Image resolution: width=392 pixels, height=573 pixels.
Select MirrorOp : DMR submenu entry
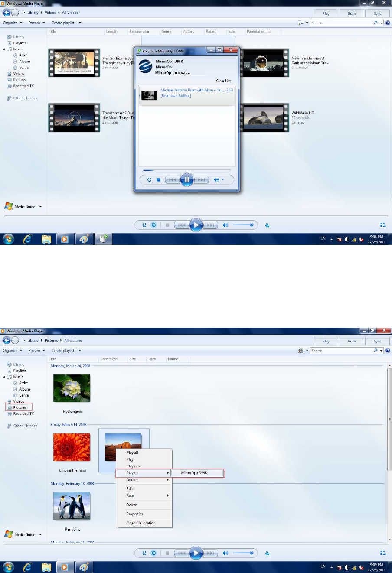[198, 473]
